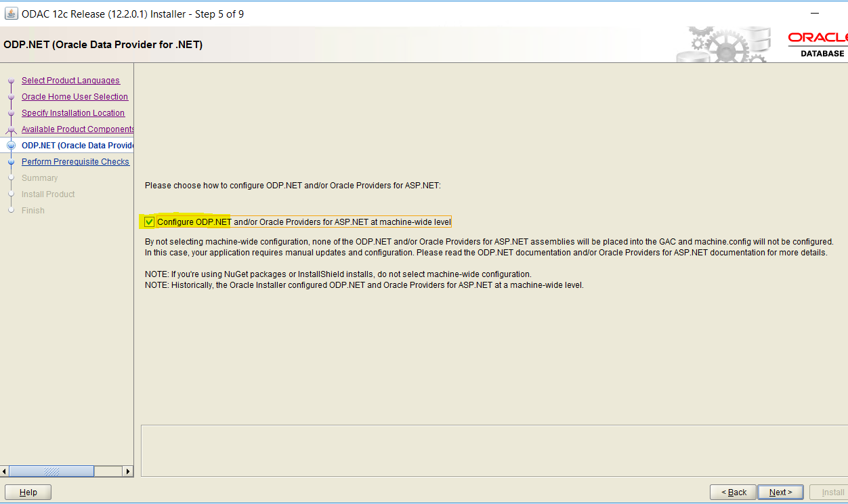Image resolution: width=848 pixels, height=504 pixels.
Task: Click the Oracle Database logo
Action: (818, 44)
